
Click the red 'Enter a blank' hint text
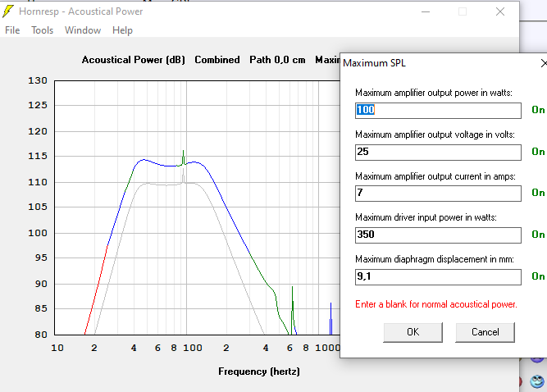point(436,304)
